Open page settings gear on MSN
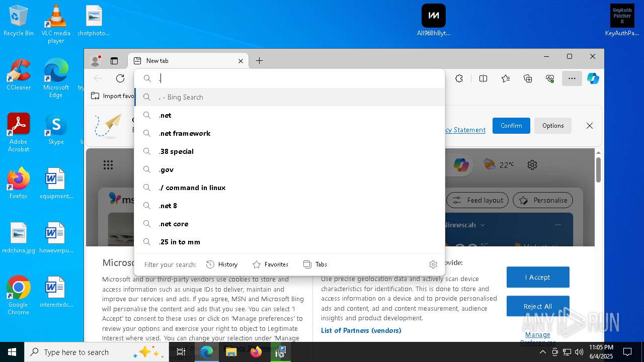The height and width of the screenshot is (362, 644). 532,164
